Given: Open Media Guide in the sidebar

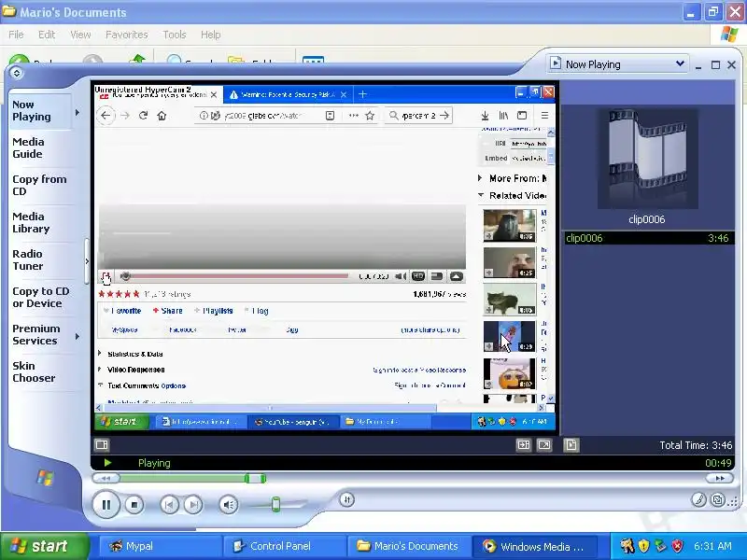Looking at the screenshot, I should [x=28, y=147].
